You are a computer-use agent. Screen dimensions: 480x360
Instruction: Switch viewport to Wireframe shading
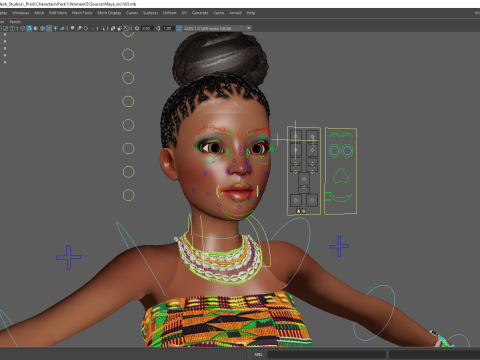[22, 28]
